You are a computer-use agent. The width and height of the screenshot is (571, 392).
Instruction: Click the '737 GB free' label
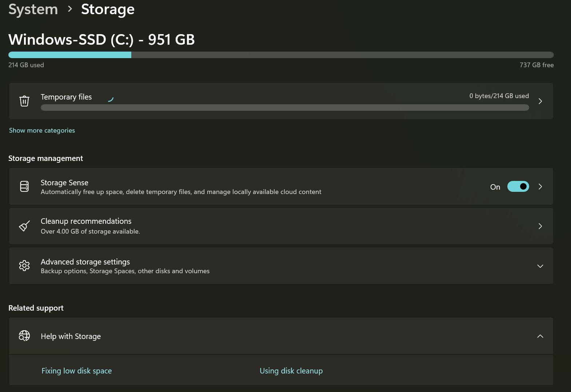pyautogui.click(x=536, y=65)
